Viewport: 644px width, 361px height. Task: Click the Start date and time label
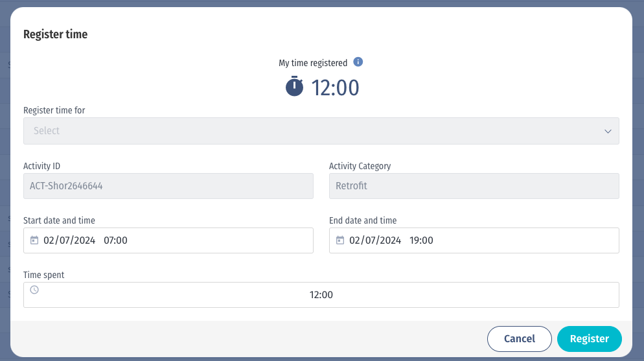pos(59,220)
